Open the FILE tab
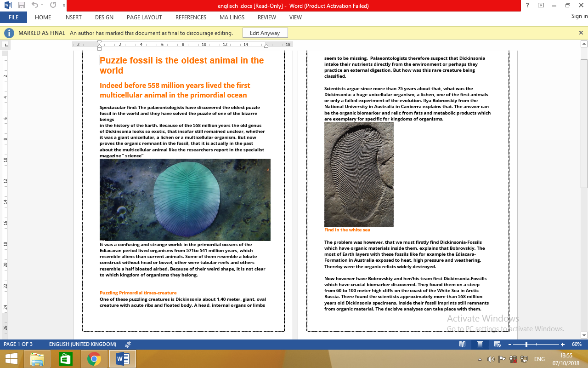Screen dimensions: 588x368 tap(13, 17)
